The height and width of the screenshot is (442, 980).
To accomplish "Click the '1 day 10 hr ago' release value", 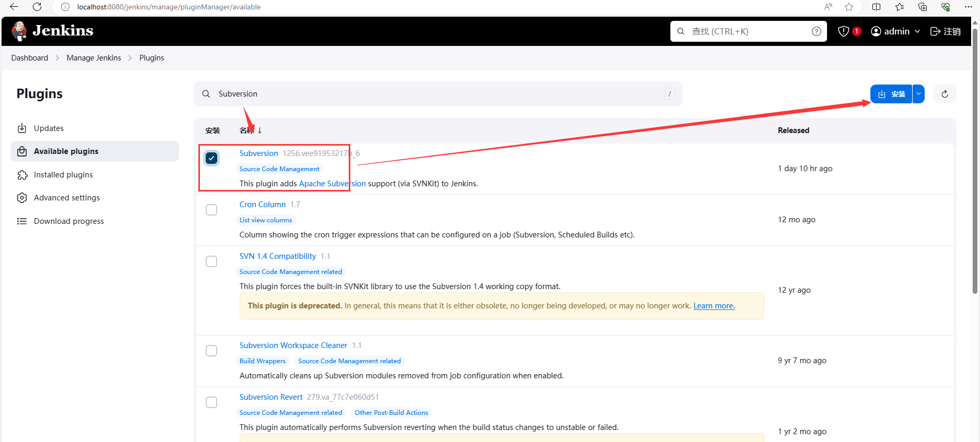I will pos(805,169).
